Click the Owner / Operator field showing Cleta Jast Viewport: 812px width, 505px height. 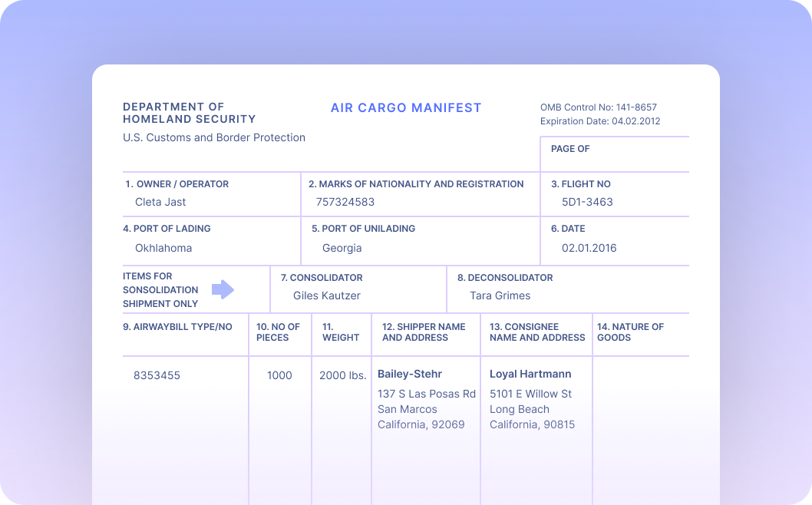pos(160,202)
